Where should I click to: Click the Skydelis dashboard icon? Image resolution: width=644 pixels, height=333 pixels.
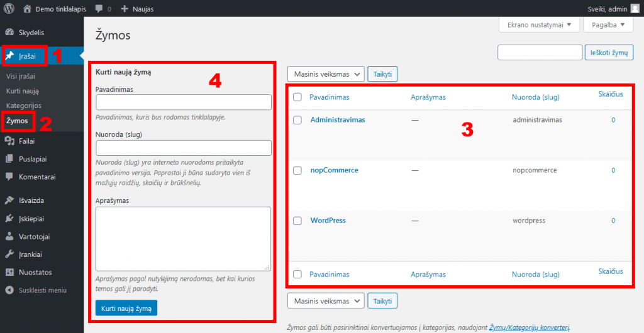pyautogui.click(x=10, y=33)
